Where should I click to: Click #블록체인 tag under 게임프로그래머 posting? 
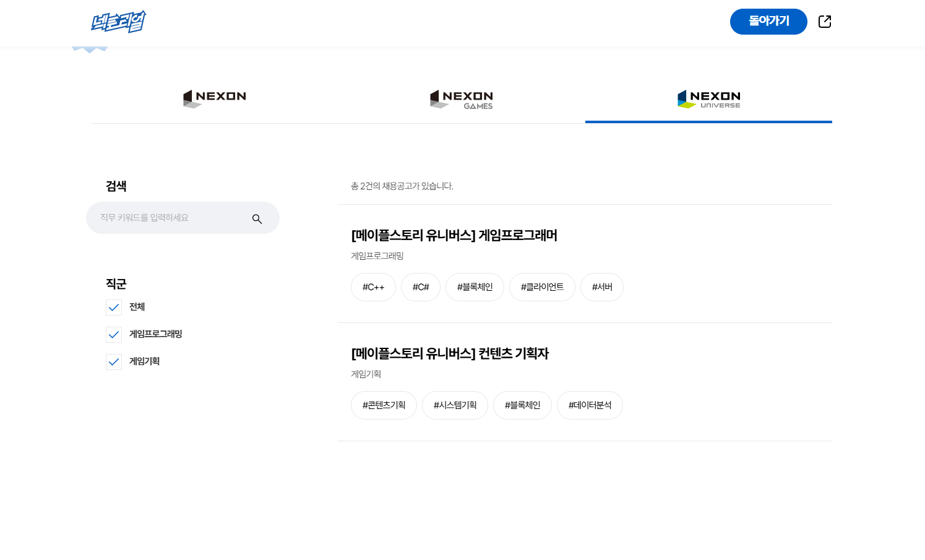475,287
